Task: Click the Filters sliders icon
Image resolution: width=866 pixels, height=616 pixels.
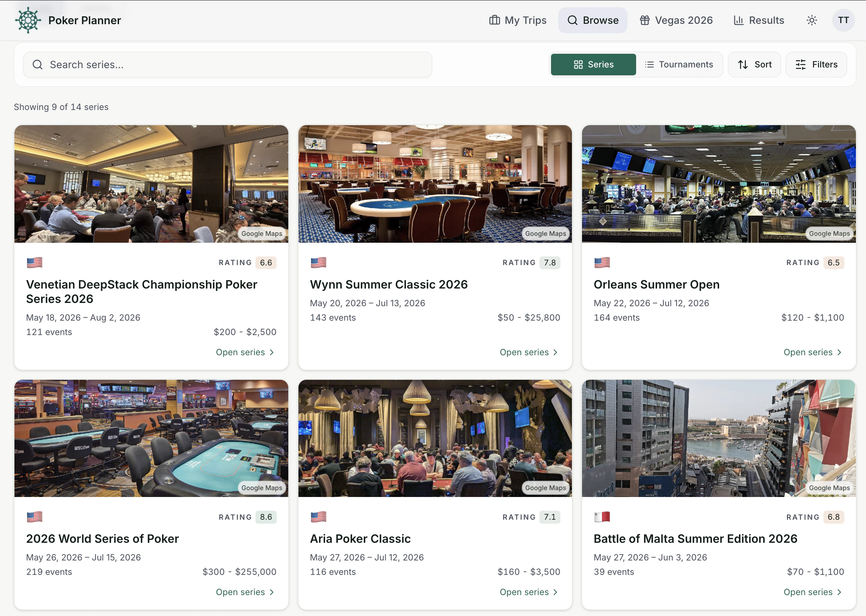Action: (x=800, y=65)
